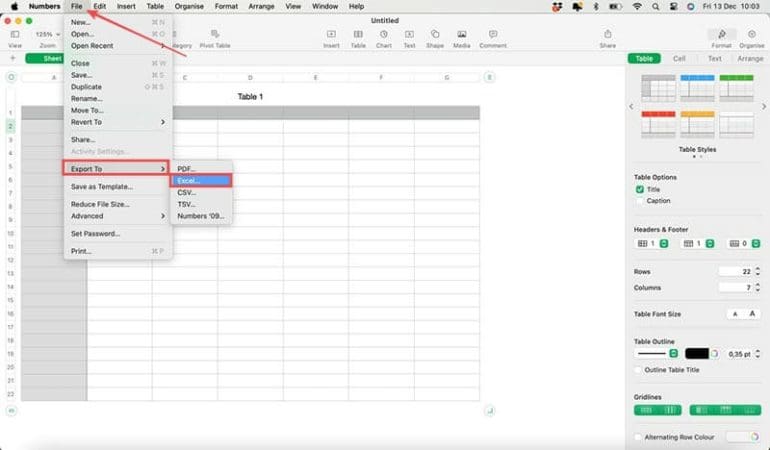
Task: Click the Share toolbar icon
Action: pos(607,34)
